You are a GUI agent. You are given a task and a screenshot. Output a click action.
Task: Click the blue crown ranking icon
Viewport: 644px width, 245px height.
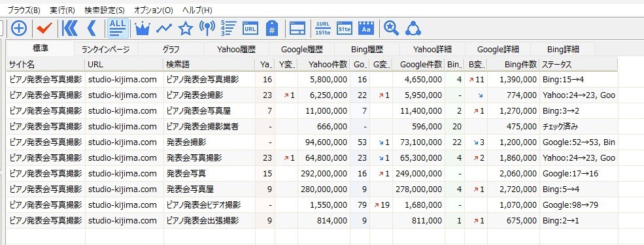[x=142, y=28]
